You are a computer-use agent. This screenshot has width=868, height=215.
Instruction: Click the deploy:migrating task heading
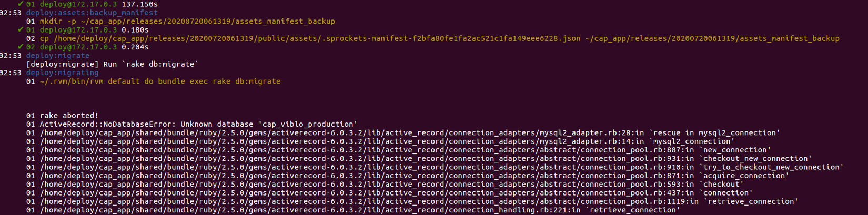pyautogui.click(x=62, y=73)
